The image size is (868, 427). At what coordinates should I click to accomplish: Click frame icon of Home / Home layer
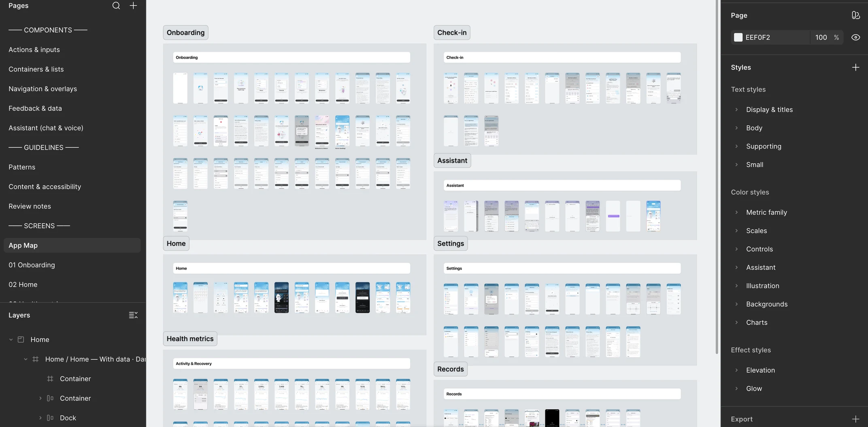[x=36, y=359]
